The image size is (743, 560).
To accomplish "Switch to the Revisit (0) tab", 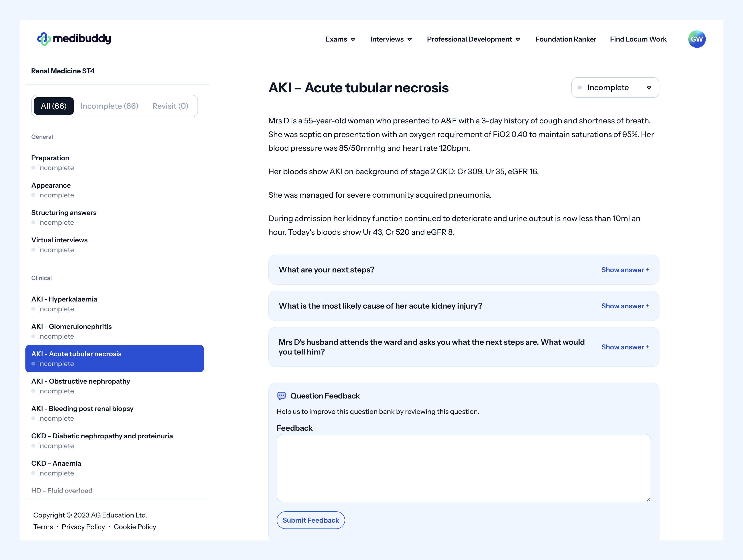I will [170, 106].
